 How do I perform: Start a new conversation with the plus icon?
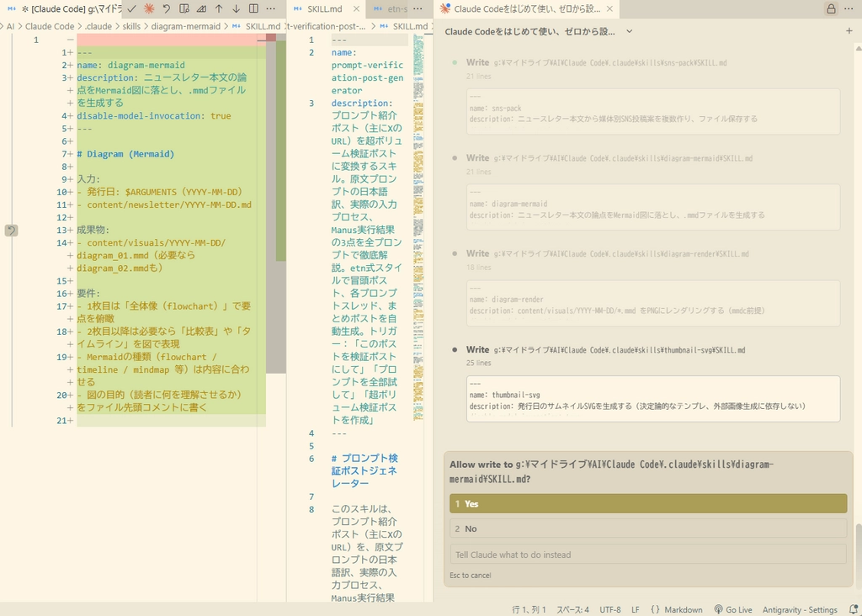[849, 31]
